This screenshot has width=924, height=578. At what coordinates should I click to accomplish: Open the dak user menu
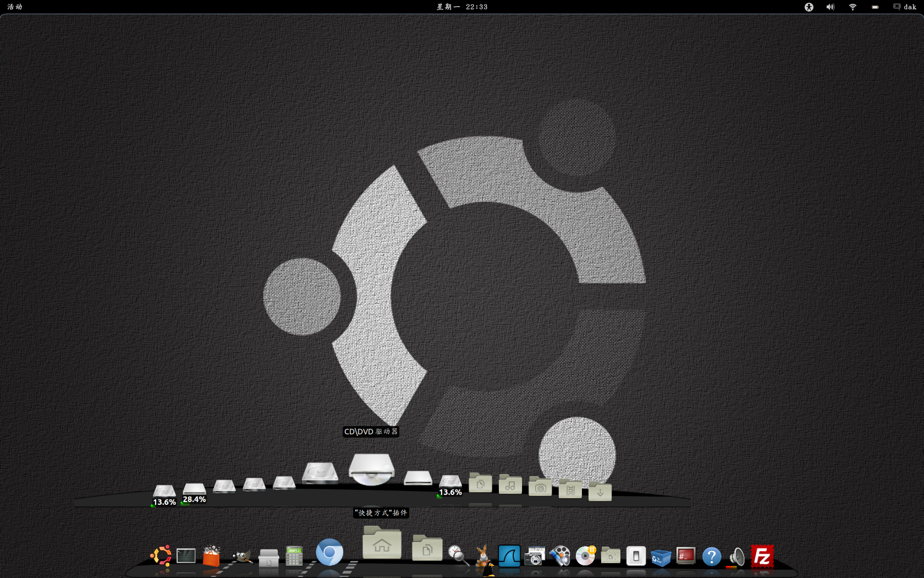tap(905, 7)
